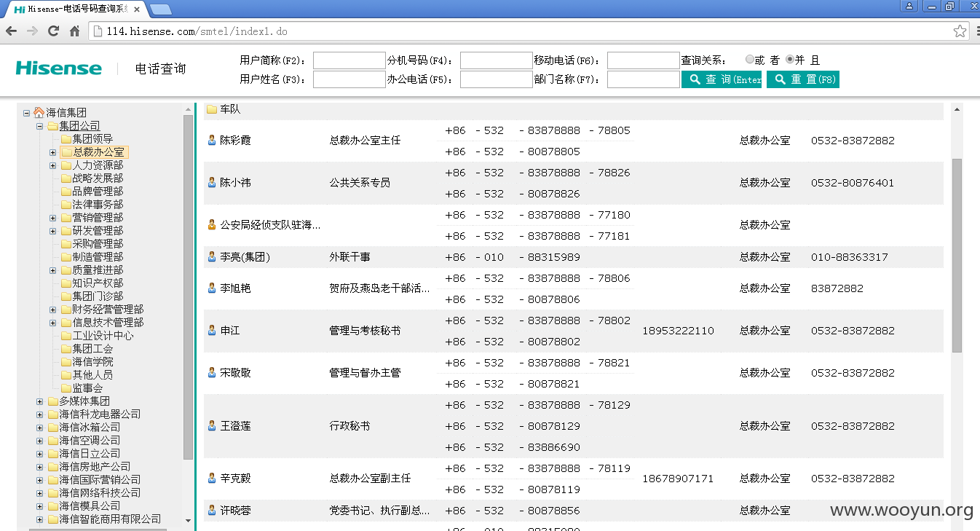The width and height of the screenshot is (980, 531).
Task: Expand the 财务经营管理部 tree node
Action: click(x=52, y=310)
